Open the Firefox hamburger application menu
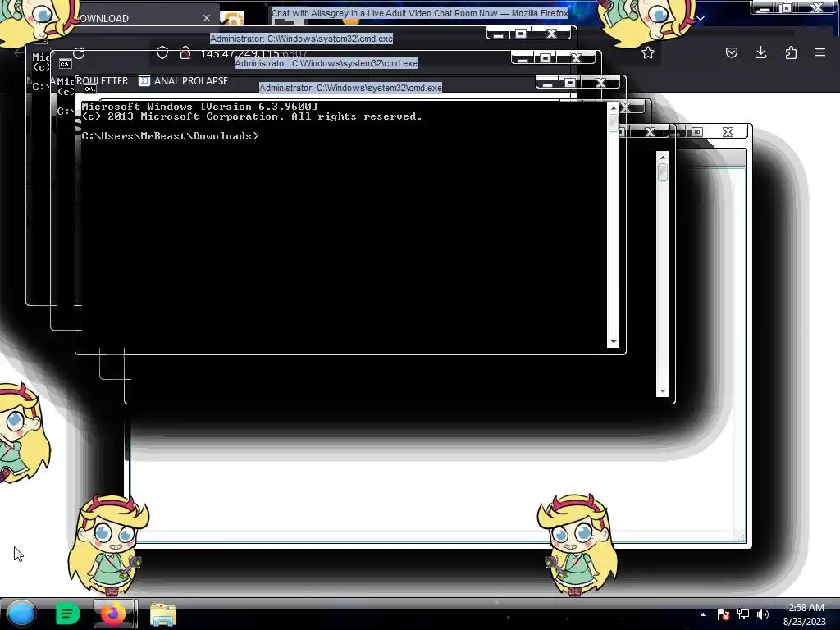This screenshot has height=630, width=840. pos(820,52)
